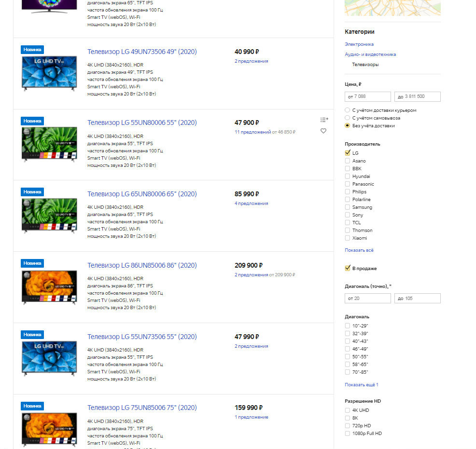
Task: Check the 4K UHD resolution filter
Action: coord(348,410)
